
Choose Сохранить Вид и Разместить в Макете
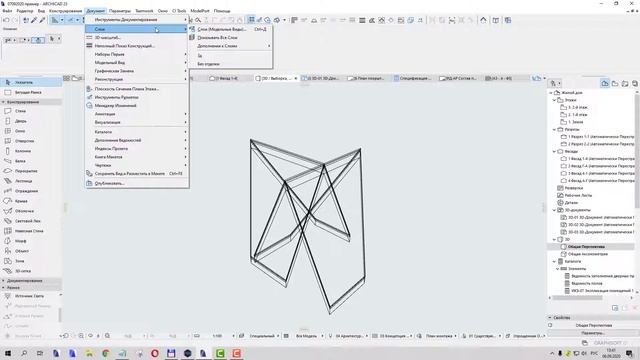click(137, 174)
